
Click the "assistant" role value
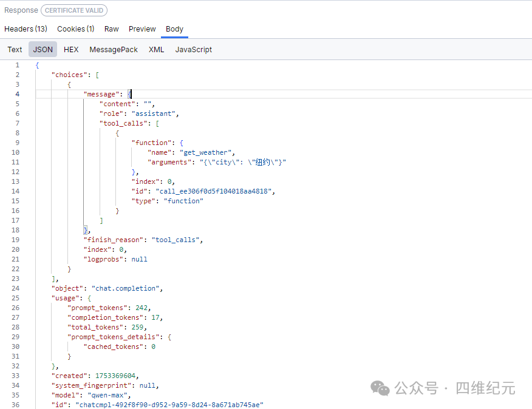tap(154, 113)
